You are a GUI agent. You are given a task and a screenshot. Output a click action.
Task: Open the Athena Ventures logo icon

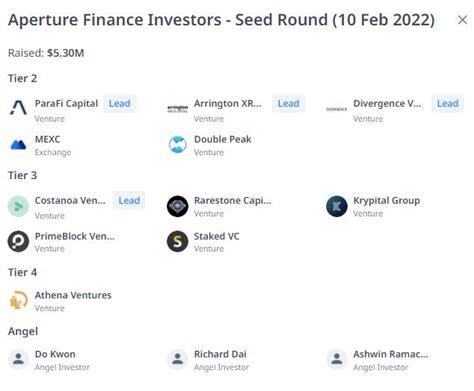18,300
